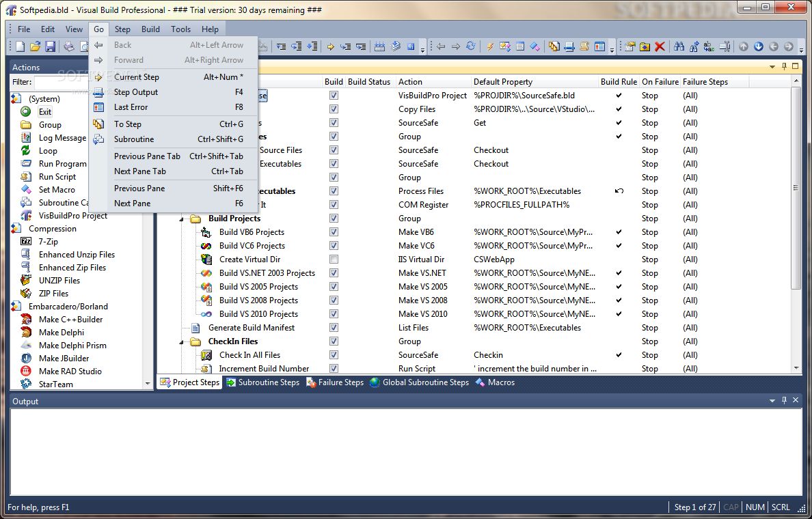This screenshot has width=812, height=519.
Task: Uncheck Build checkbox for VisBuildPro Project row
Action: pyautogui.click(x=334, y=96)
